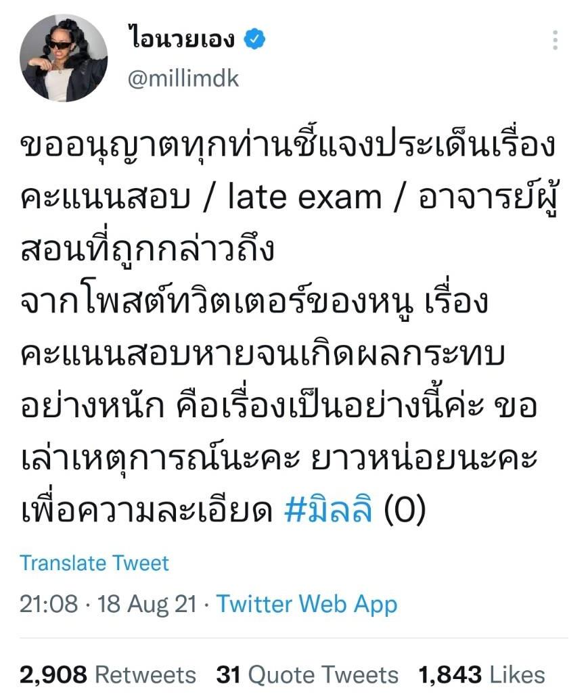Open the #มิลลิ hashtag

328,510
